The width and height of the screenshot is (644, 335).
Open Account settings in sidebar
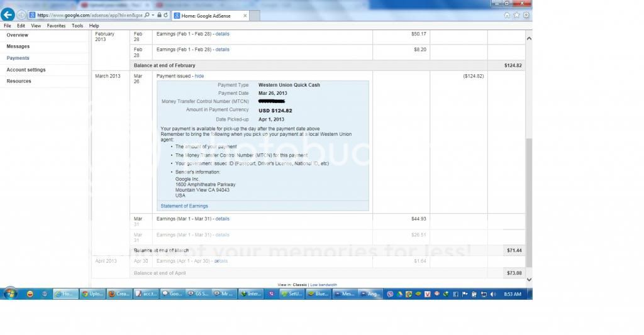pos(26,70)
